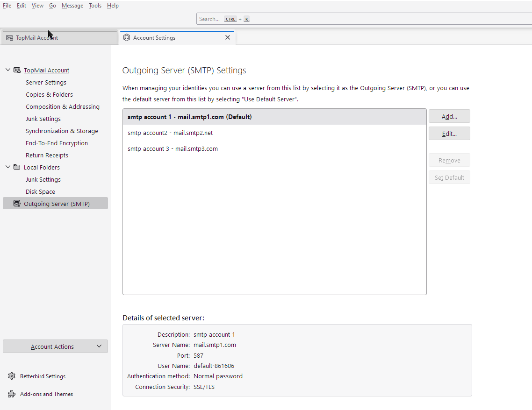Click the SSL/TLS connection security value
The width and height of the screenshot is (532, 410).
(204, 387)
